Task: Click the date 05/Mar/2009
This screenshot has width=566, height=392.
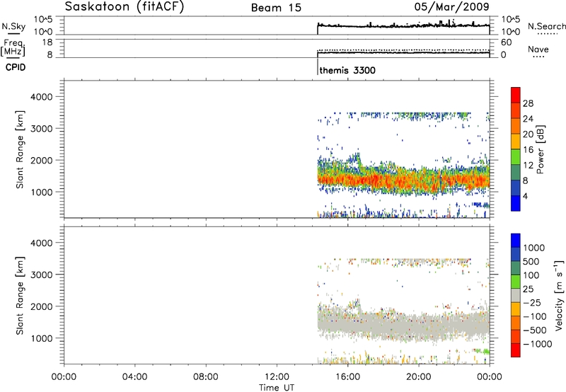Action: (x=452, y=6)
